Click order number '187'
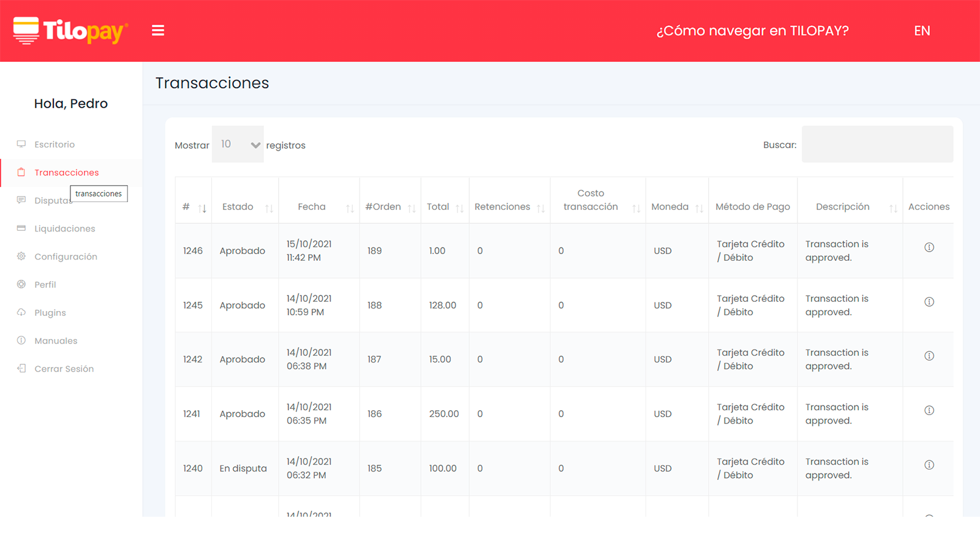The width and height of the screenshot is (980, 551). click(x=374, y=359)
